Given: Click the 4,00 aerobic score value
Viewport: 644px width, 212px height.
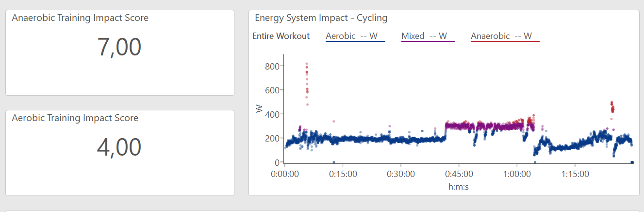Looking at the screenshot, I should tap(119, 147).
